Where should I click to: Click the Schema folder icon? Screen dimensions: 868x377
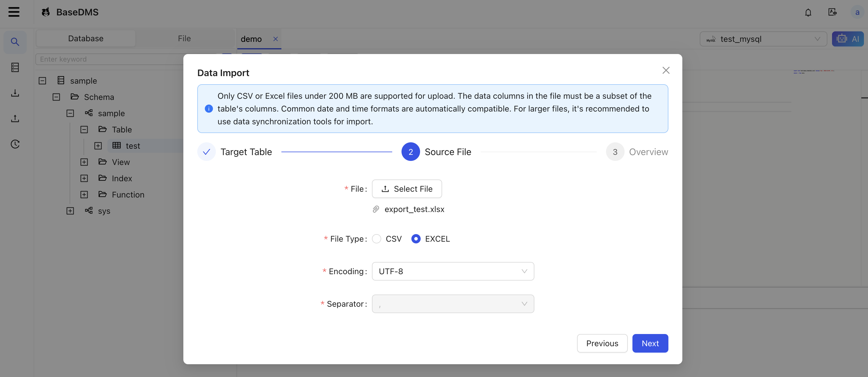tap(75, 97)
